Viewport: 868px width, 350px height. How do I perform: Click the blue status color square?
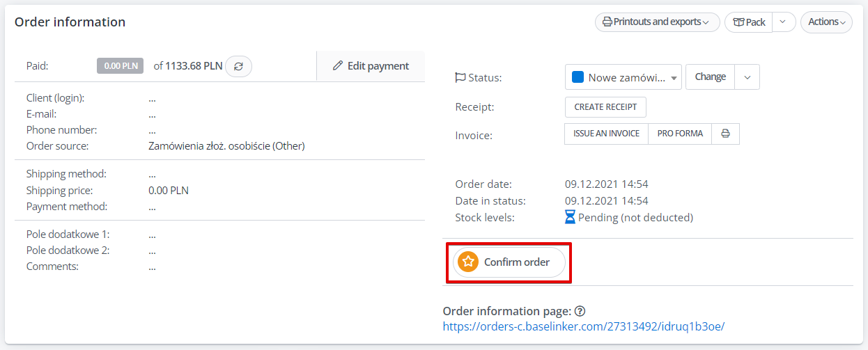[578, 77]
